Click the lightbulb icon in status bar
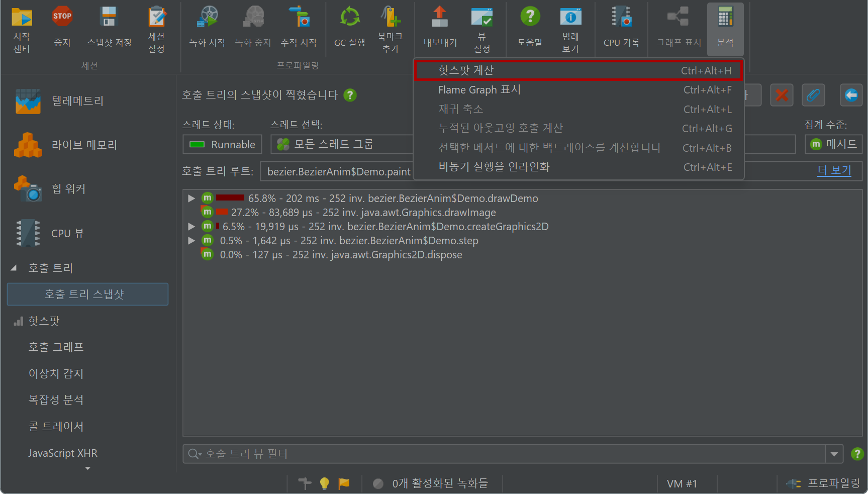The width and height of the screenshot is (868, 494). 324,483
